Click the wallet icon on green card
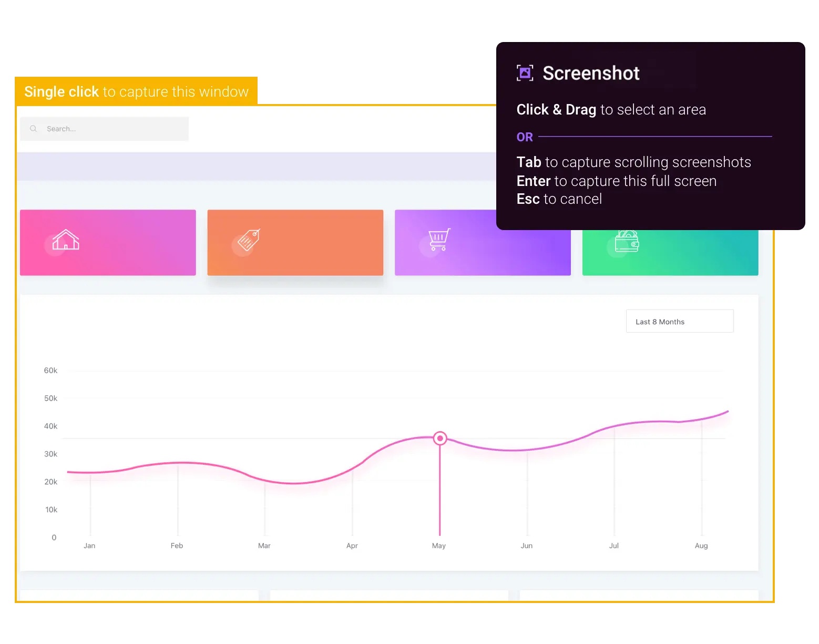 click(627, 241)
